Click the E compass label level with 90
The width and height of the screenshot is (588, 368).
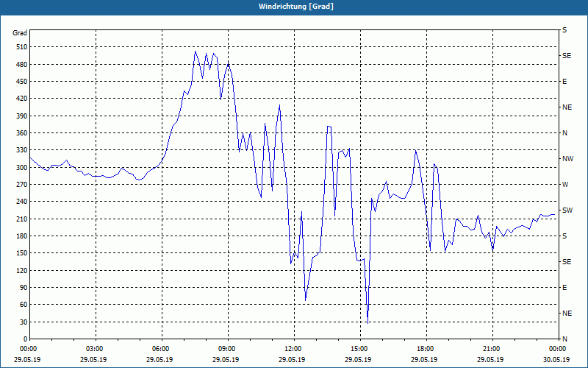coord(564,288)
